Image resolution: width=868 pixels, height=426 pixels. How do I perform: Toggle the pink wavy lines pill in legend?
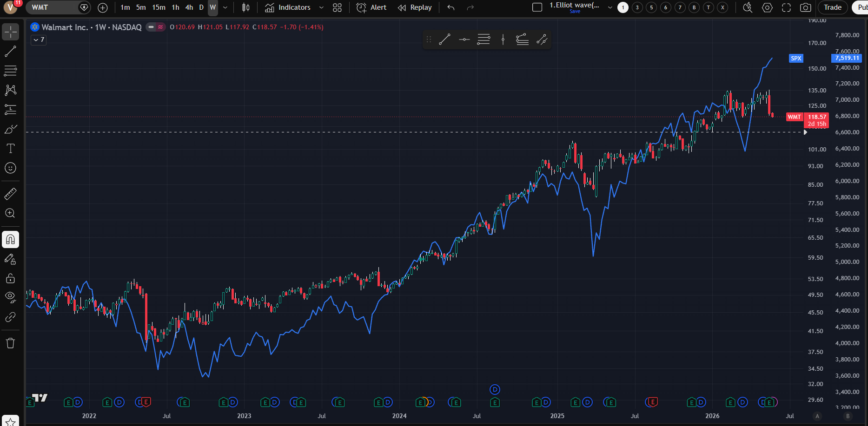(160, 27)
